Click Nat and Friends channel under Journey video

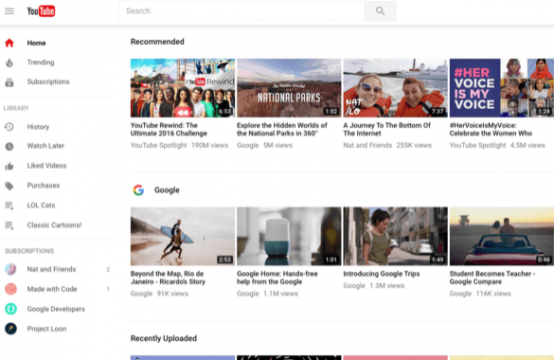[x=367, y=145]
